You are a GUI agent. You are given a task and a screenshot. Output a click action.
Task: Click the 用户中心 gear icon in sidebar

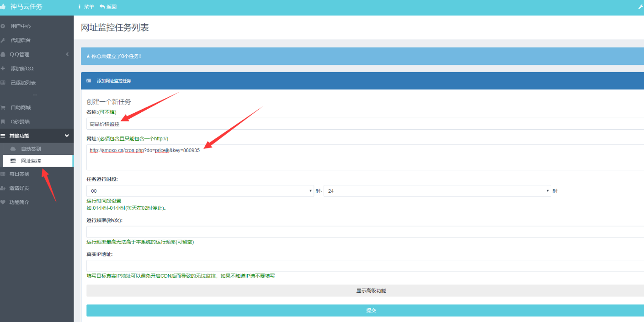click(x=3, y=26)
